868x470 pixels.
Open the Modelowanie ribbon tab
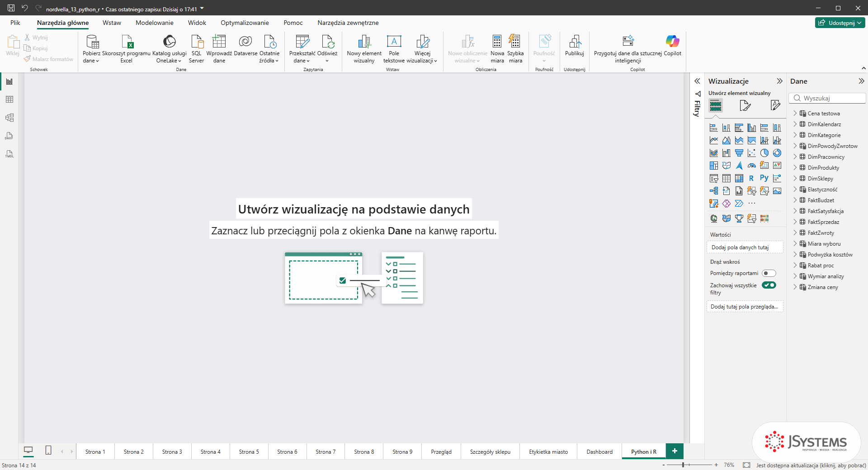155,23
